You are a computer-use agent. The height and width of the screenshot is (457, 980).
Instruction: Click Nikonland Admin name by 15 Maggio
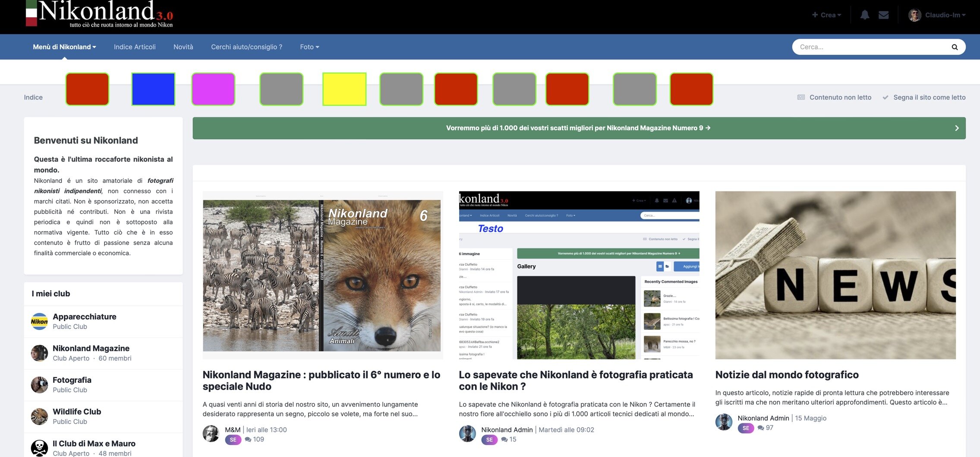pyautogui.click(x=763, y=418)
